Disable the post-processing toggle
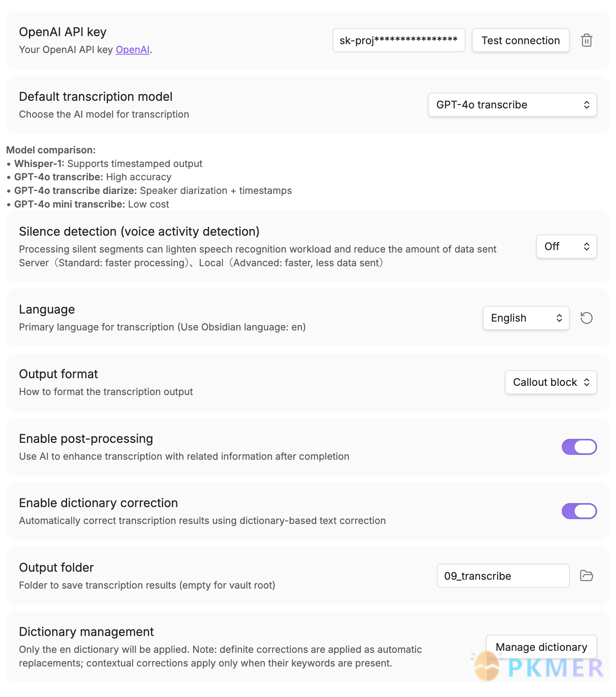 coord(579,446)
